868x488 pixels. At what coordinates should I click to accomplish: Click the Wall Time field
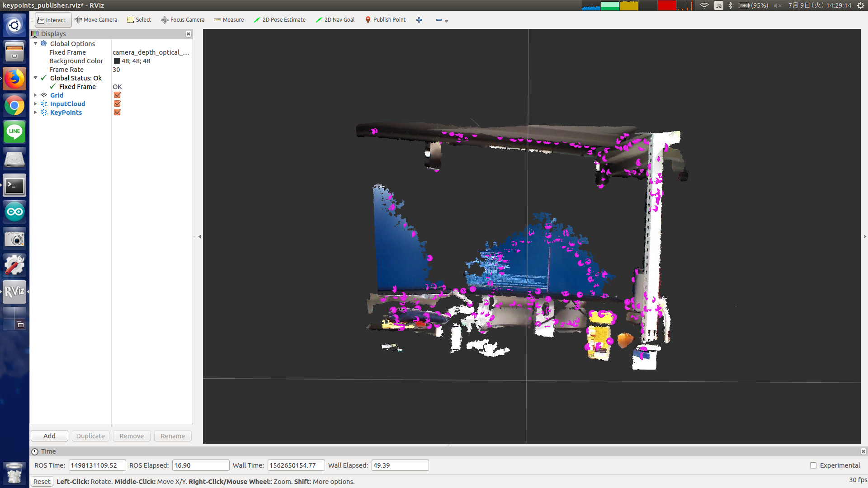(x=296, y=465)
